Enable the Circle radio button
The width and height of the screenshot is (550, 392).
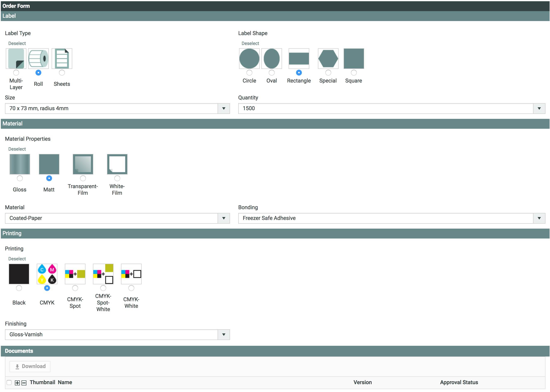249,73
